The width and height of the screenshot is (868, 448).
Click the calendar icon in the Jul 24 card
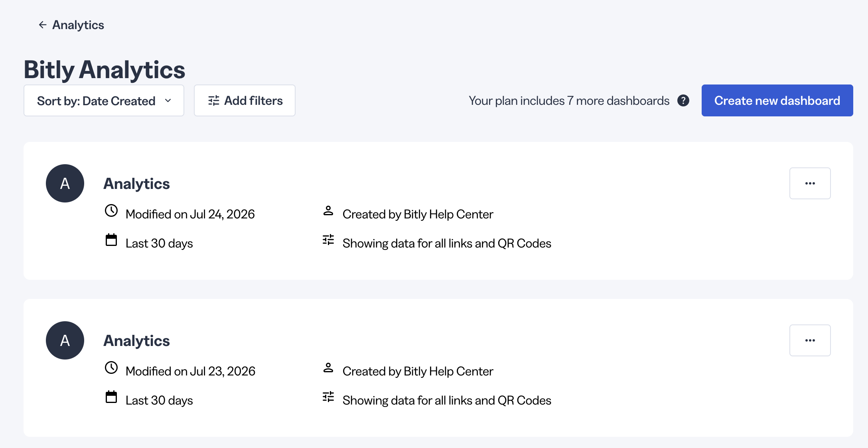111,240
